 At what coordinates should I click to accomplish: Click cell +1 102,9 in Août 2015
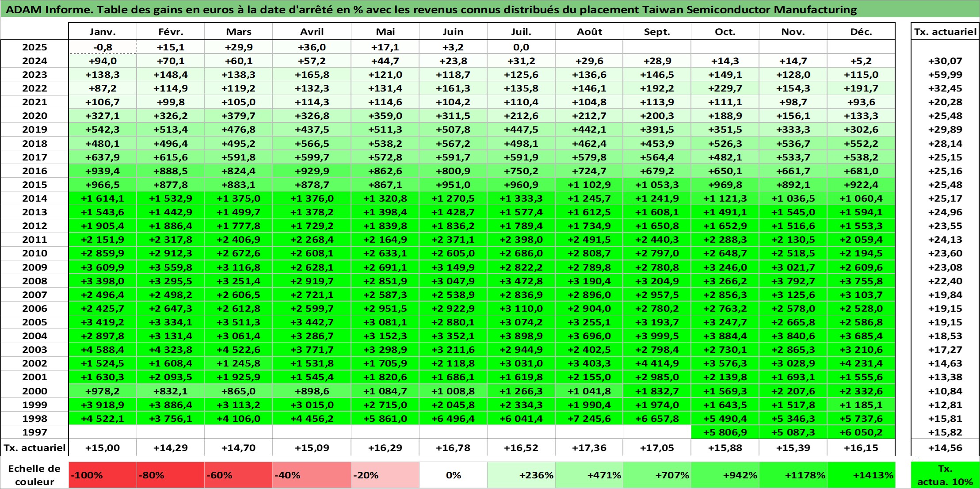pos(589,184)
